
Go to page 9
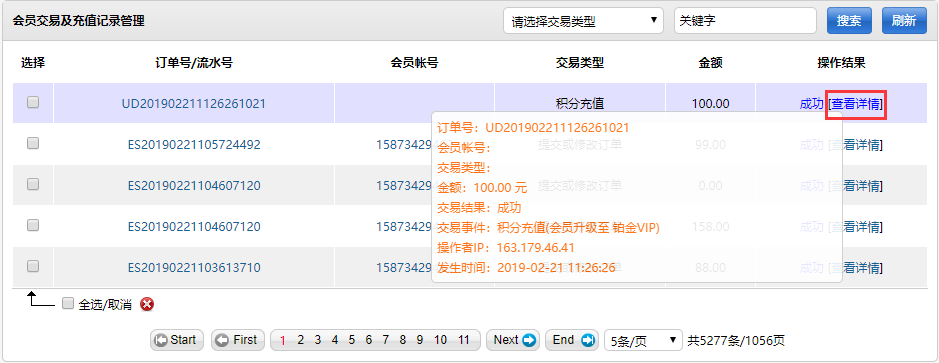coord(419,340)
